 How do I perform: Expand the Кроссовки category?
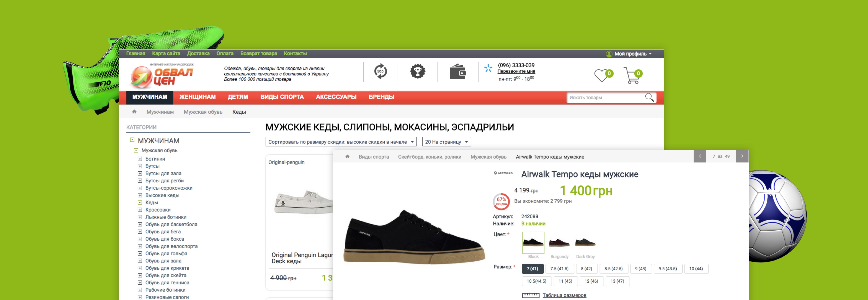tap(140, 210)
